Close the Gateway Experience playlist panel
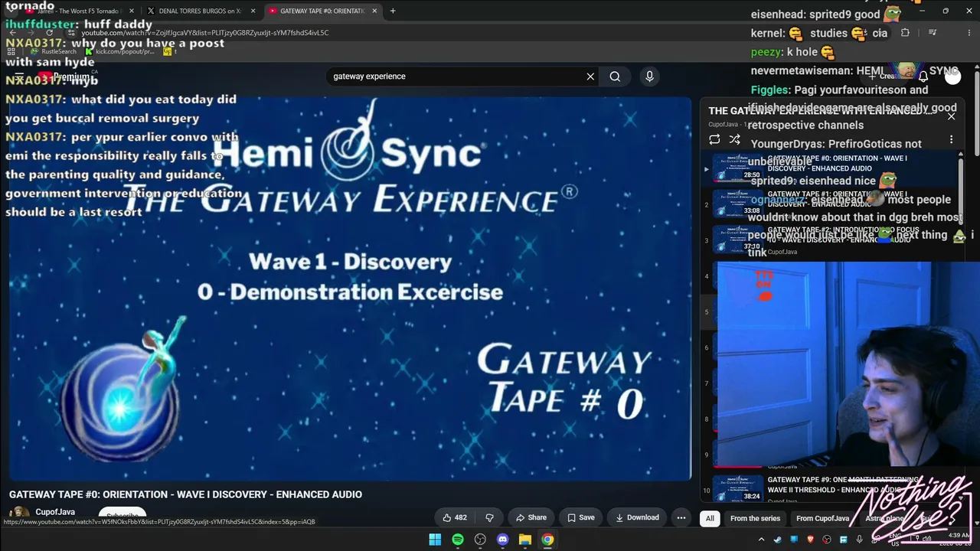The height and width of the screenshot is (551, 980). coord(951,116)
